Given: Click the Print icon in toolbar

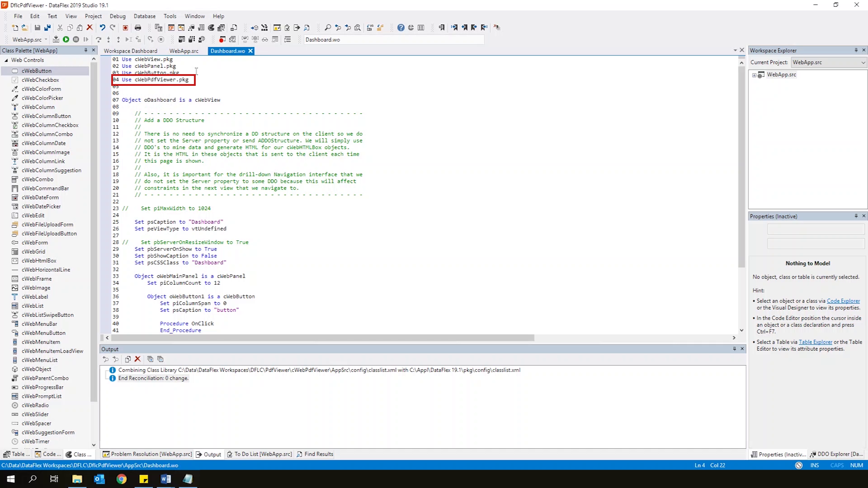Looking at the screenshot, I should (x=138, y=28).
